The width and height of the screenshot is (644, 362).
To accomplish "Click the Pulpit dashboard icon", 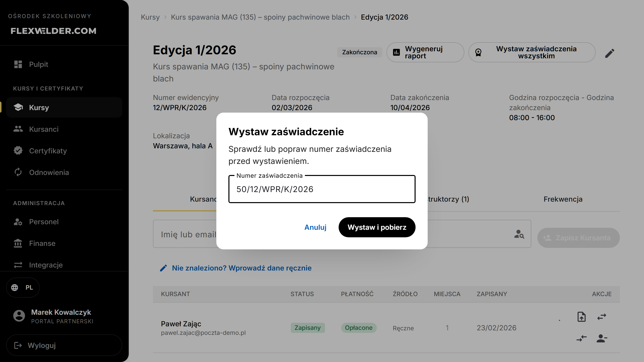I will (18, 64).
